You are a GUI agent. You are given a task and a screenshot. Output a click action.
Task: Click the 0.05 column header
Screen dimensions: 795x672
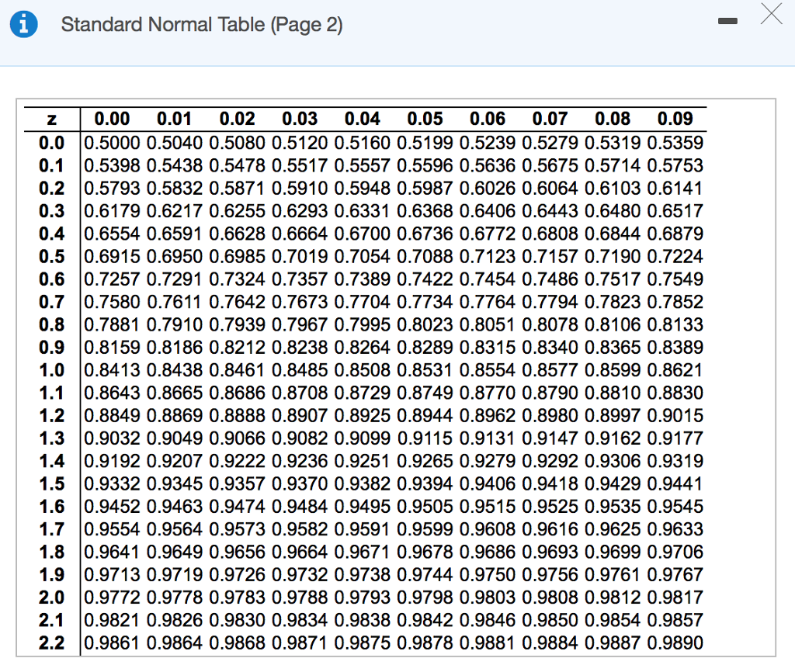click(425, 119)
